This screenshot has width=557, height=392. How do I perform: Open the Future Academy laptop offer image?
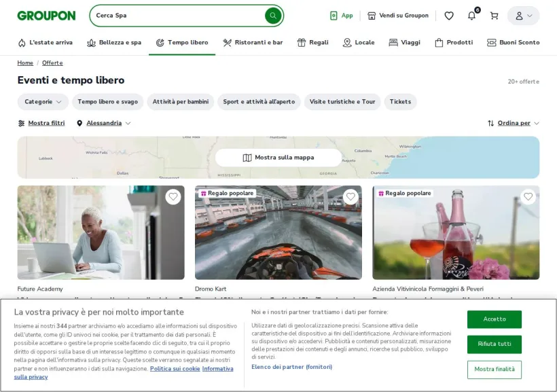(x=101, y=232)
